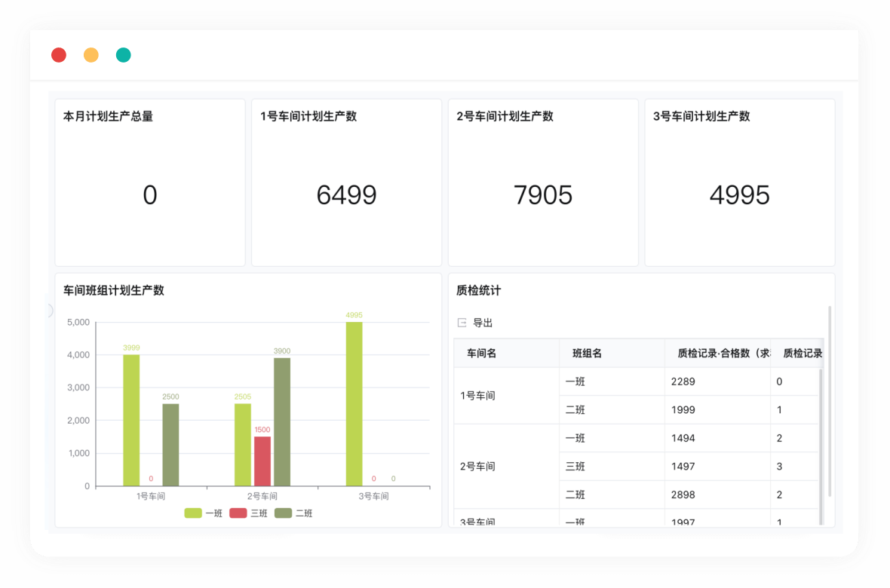890x588 pixels.
Task: Click the red 1500 bar for 2号车间
Action: pos(262,461)
